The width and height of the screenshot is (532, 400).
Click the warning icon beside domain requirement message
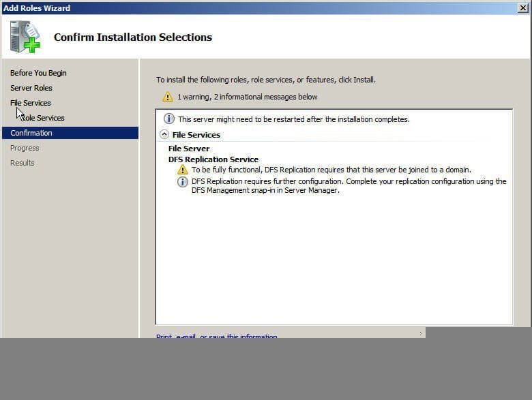click(x=183, y=170)
